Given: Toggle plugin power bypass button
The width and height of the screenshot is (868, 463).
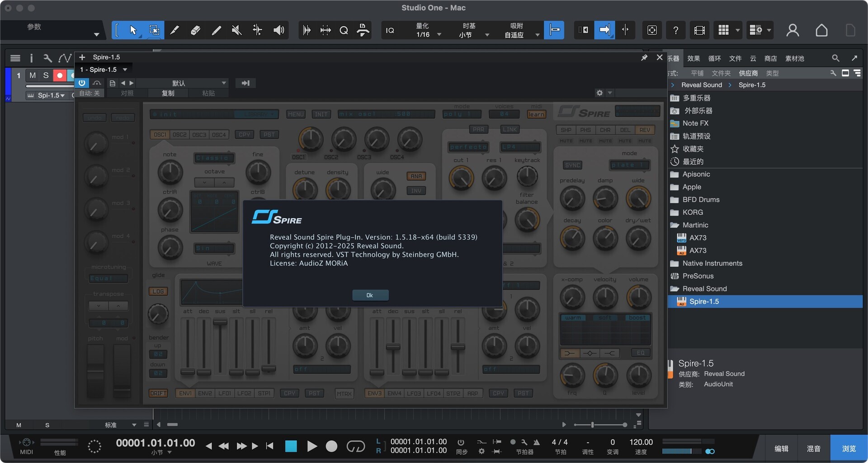Looking at the screenshot, I should coord(82,83).
